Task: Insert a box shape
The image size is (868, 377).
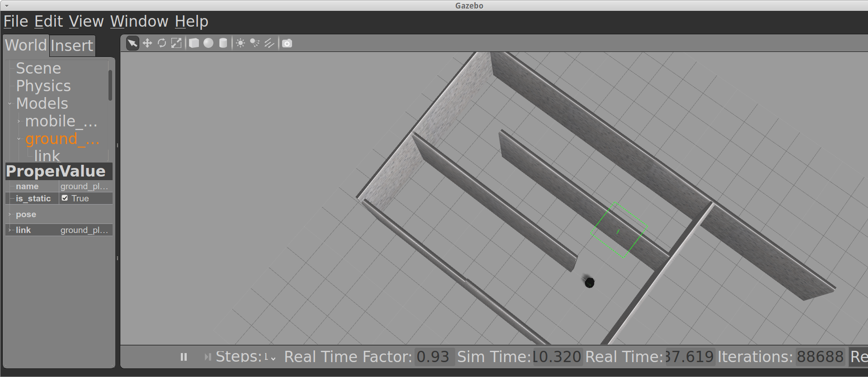Action: (194, 43)
